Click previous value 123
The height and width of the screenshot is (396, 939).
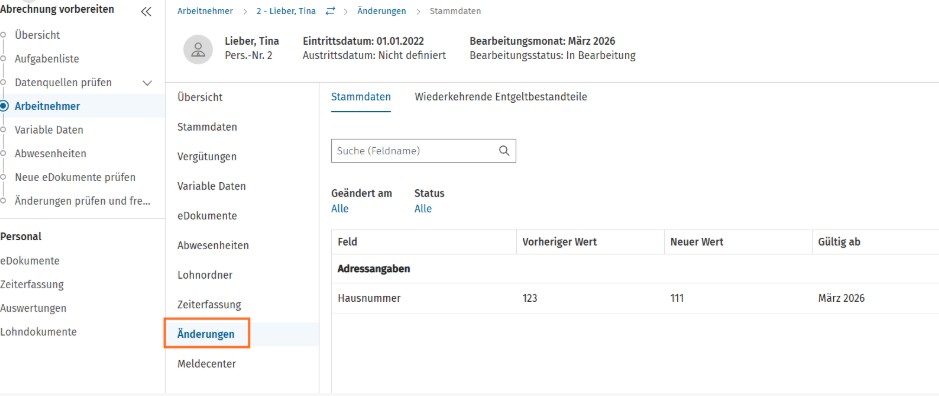coord(529,298)
